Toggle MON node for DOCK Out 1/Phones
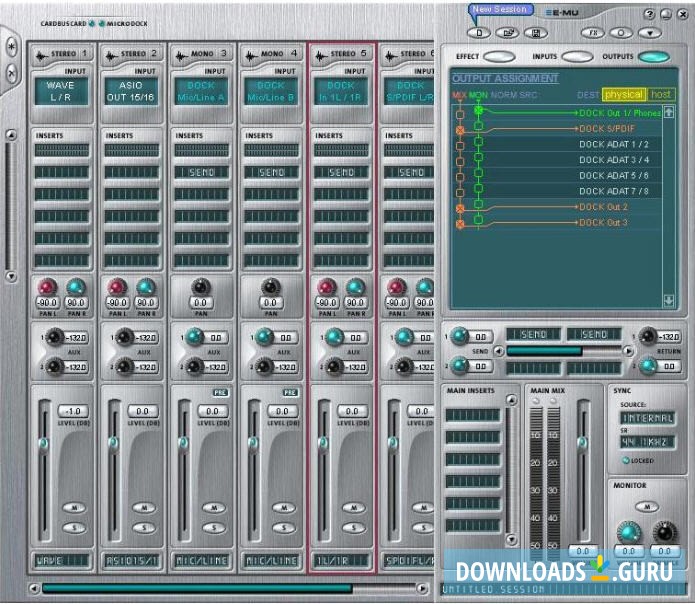Viewport: 695px width, 604px height. click(478, 110)
